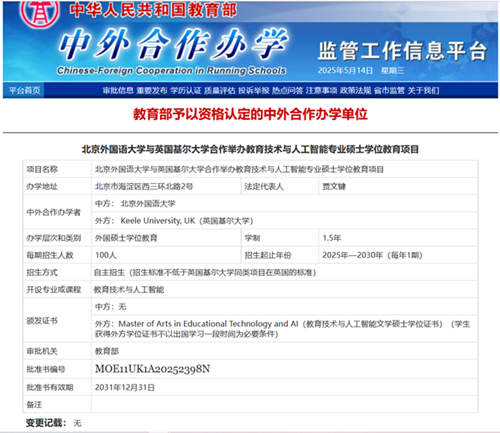Click the 中外合作办学 banner title

pyautogui.click(x=173, y=44)
